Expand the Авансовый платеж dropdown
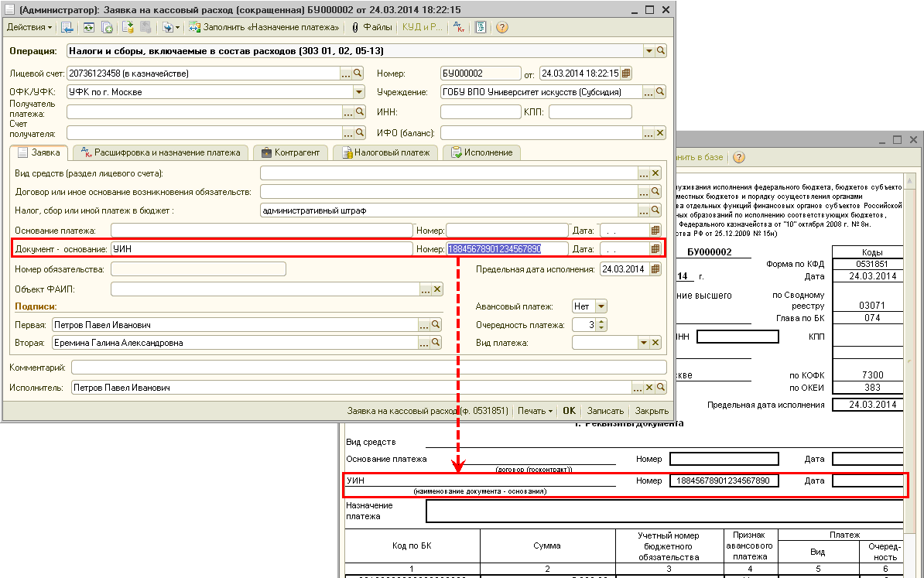The image size is (924, 578). 601,306
